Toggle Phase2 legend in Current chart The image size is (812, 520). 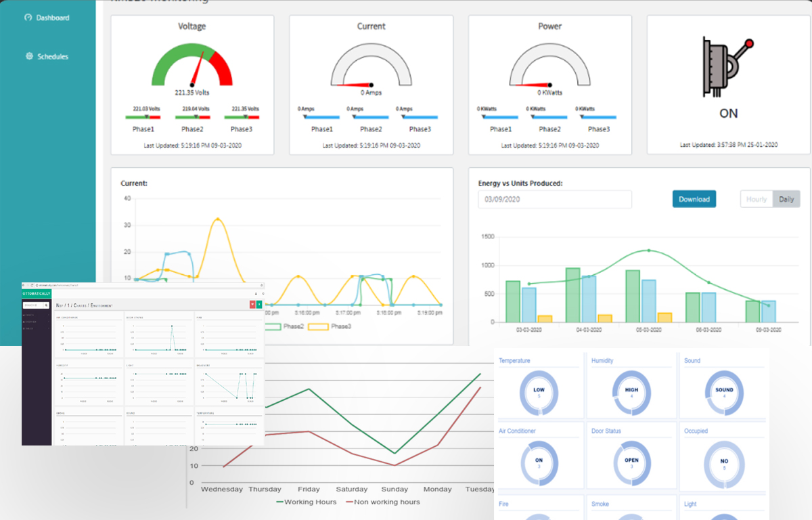point(284,326)
